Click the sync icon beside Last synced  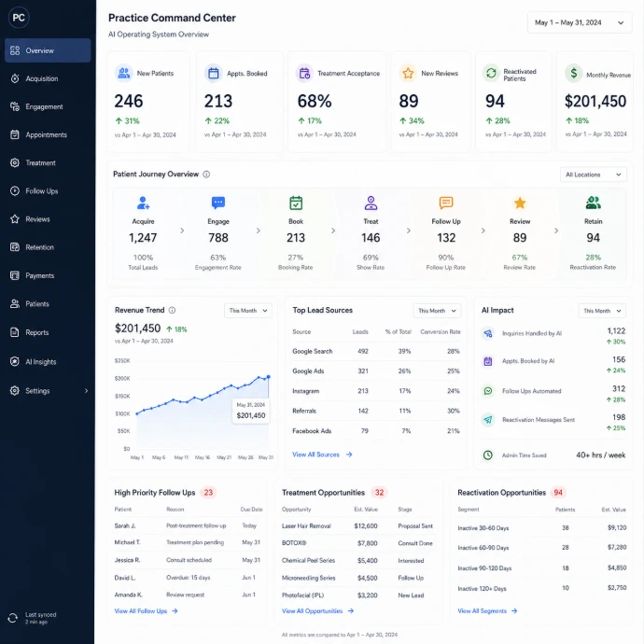13,618
